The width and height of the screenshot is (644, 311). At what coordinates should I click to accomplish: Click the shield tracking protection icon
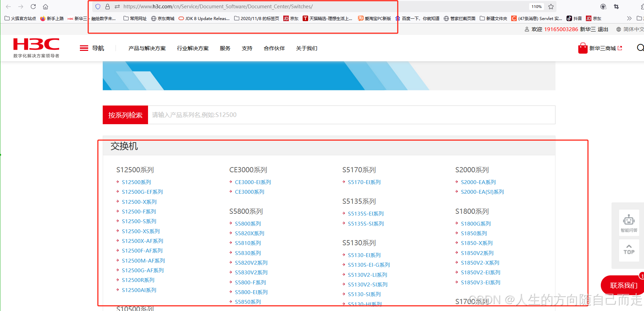coord(98,7)
